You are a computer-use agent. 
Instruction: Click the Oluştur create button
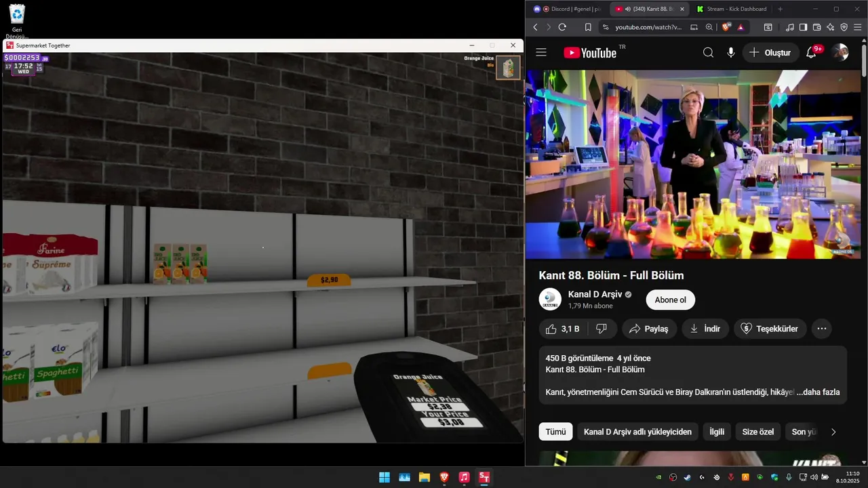coord(770,52)
